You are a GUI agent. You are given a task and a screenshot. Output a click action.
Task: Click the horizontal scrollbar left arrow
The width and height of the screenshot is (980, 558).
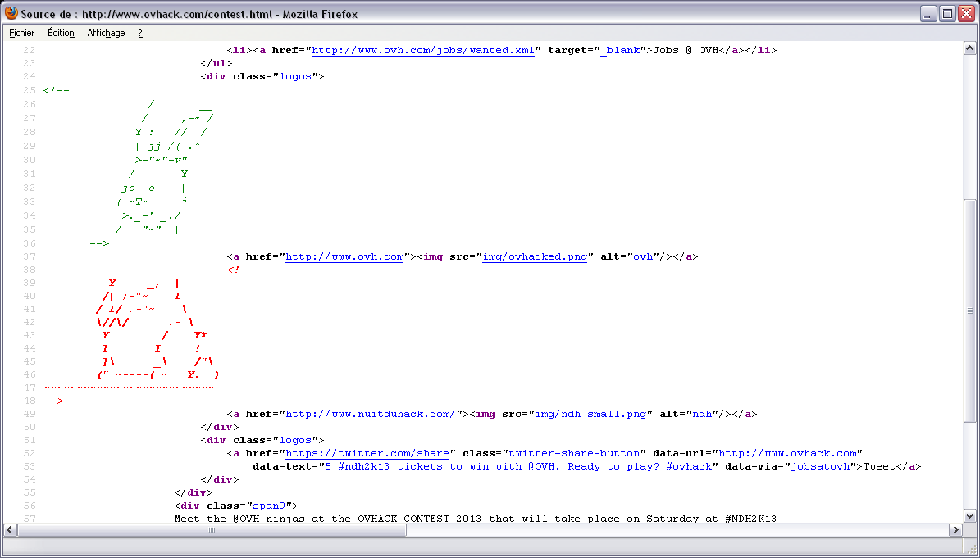(10, 530)
